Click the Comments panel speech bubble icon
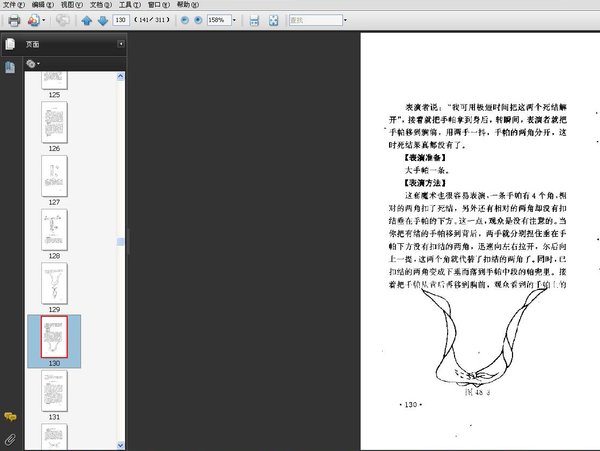 pos(10,416)
